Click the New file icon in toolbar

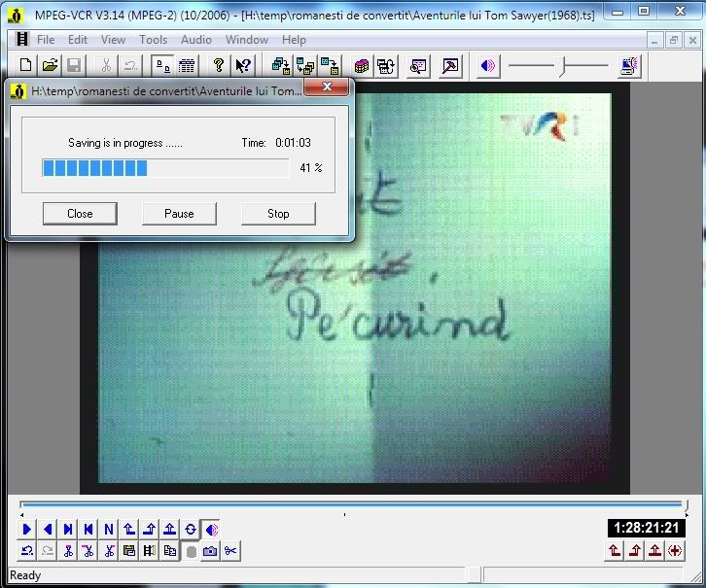(x=26, y=66)
